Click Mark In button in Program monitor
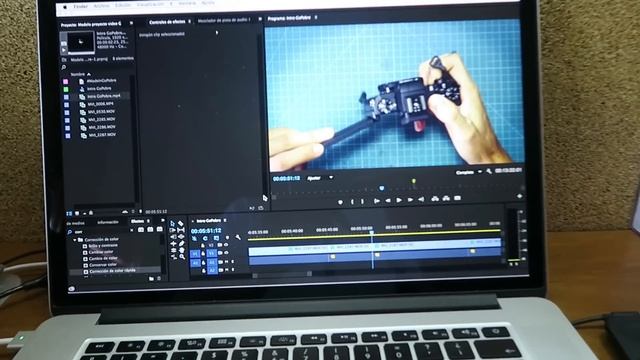Viewport: 640px width, 360px height. [x=352, y=201]
